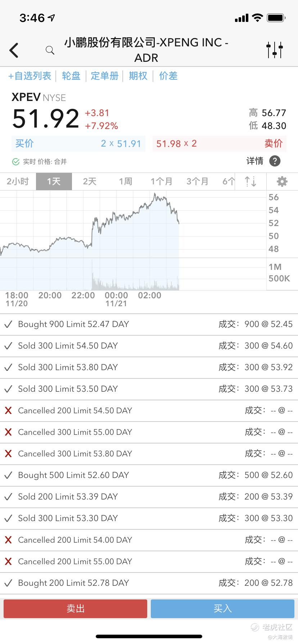The image size is (298, 644).
Task: Open the 期权 options link
Action: tap(138, 76)
